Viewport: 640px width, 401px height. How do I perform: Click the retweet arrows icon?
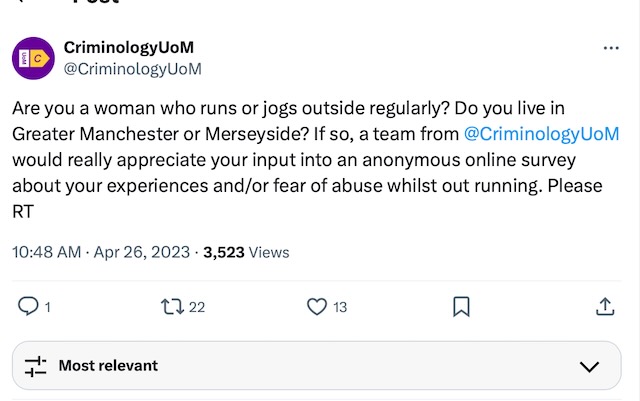tap(173, 307)
